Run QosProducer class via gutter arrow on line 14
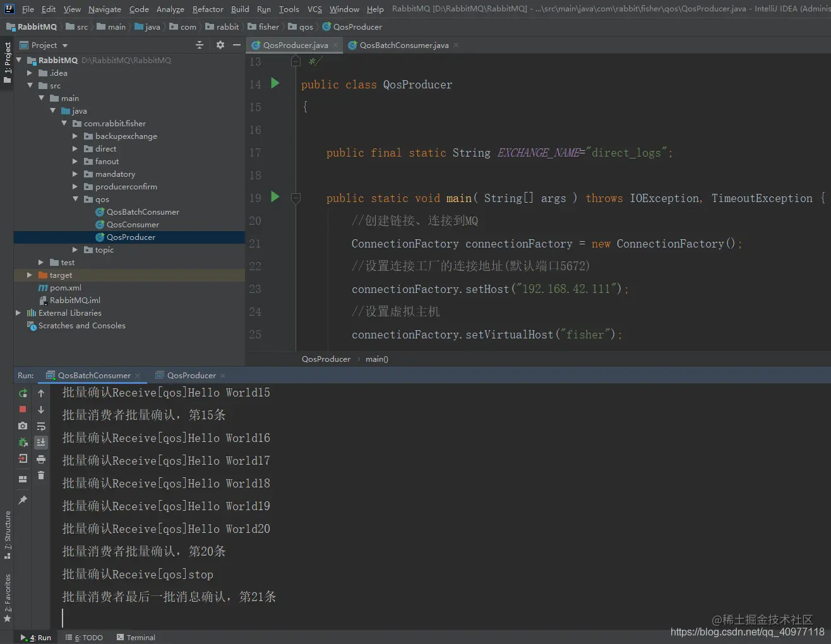This screenshot has height=644, width=831. click(275, 83)
